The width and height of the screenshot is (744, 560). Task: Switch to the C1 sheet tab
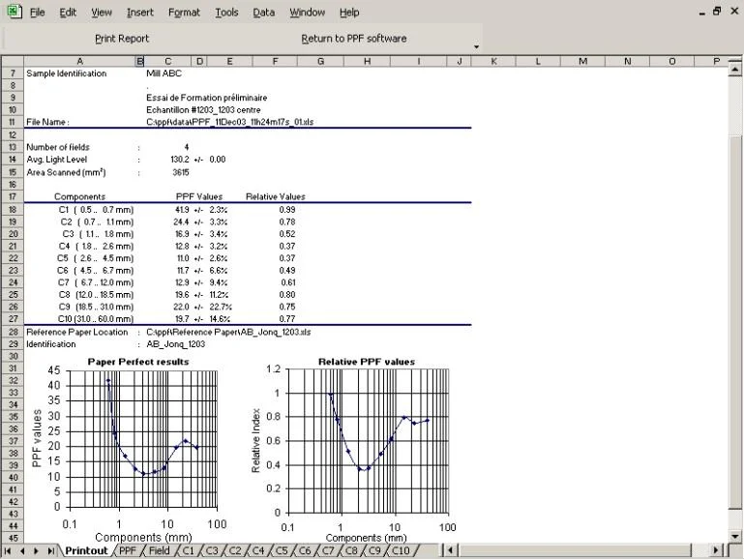coord(189,550)
